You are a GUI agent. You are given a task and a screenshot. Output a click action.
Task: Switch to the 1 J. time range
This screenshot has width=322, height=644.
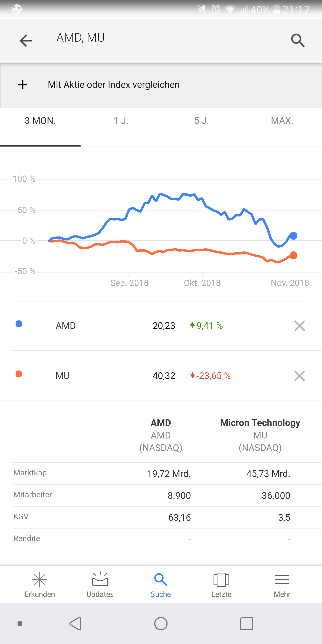pos(121,121)
